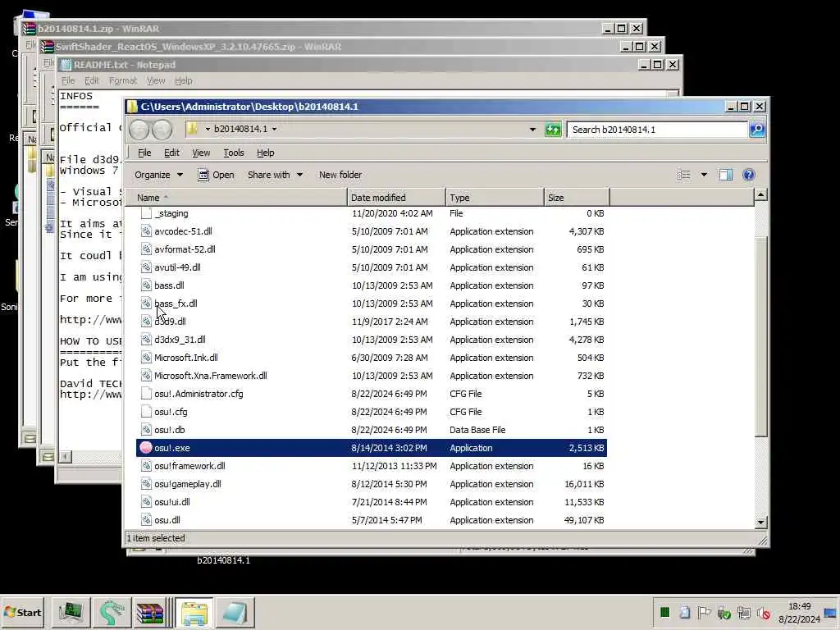Click in the Search b20140814.1 field
Image resolution: width=840 pixels, height=630 pixels.
click(x=657, y=130)
